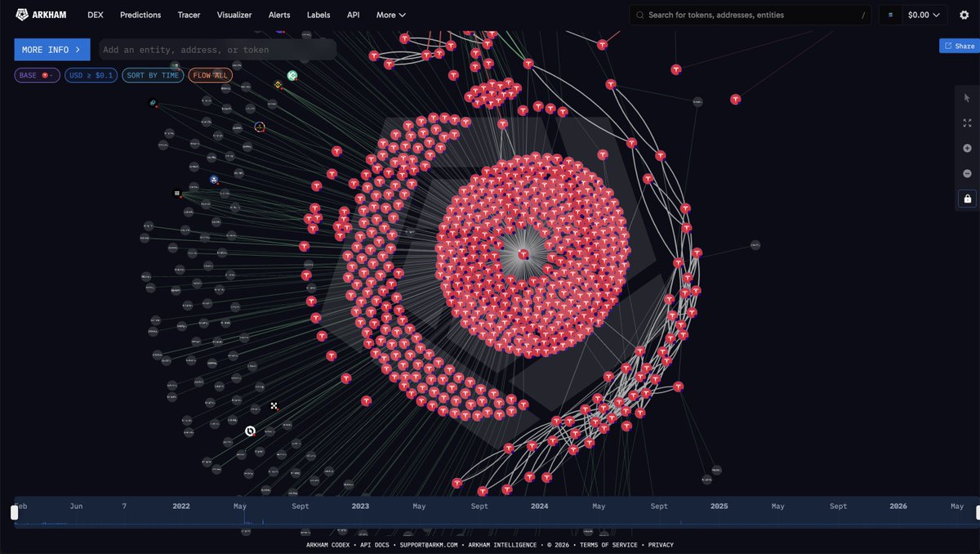Select the central hub node in the cluster

pyautogui.click(x=523, y=254)
